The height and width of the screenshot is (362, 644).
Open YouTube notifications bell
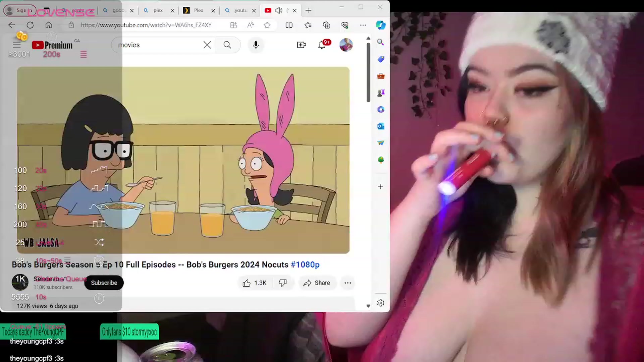pos(322,45)
